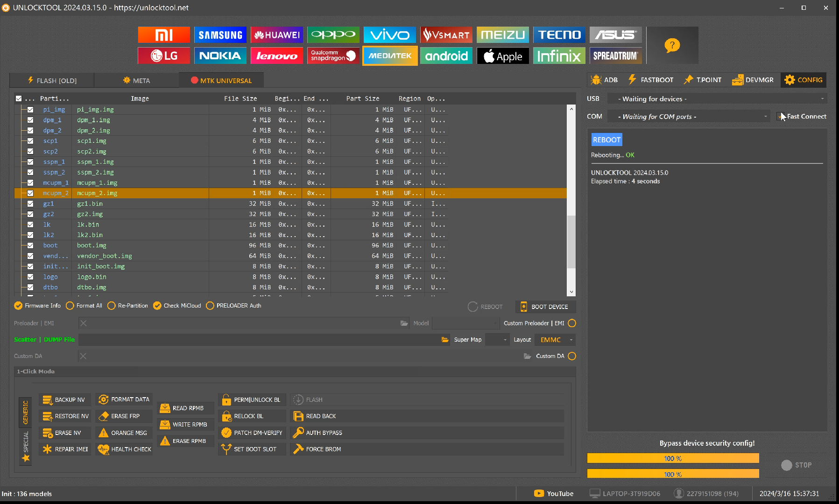Choose the Tecno brand logo

(559, 35)
